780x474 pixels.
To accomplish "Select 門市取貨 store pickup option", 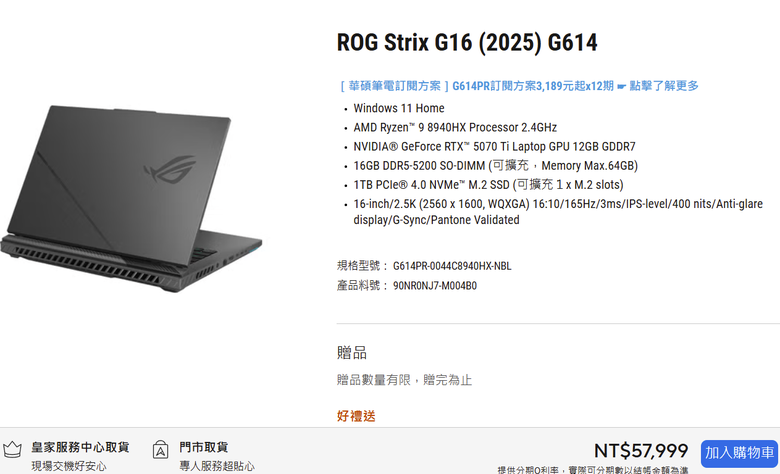I will point(203,447).
